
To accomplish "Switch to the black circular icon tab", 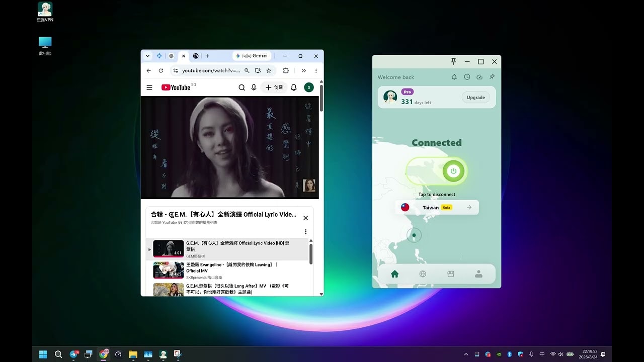I will coord(196,56).
